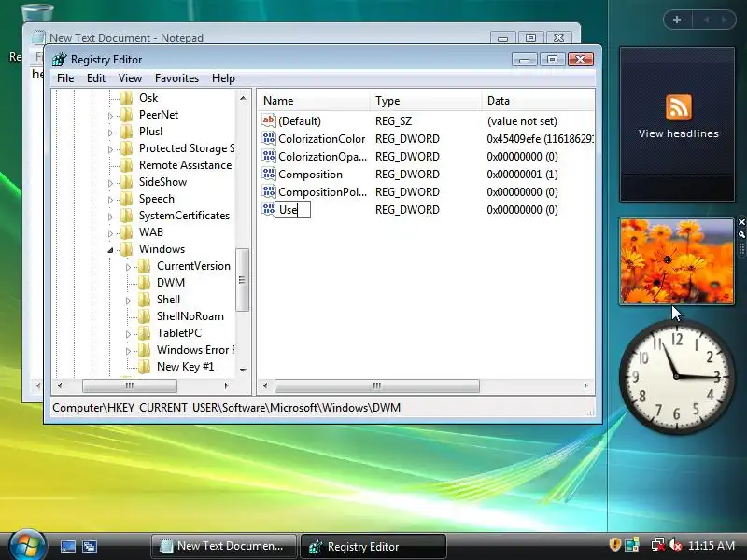This screenshot has height=560, width=747.
Task: Click the Type column header
Action: point(426,101)
